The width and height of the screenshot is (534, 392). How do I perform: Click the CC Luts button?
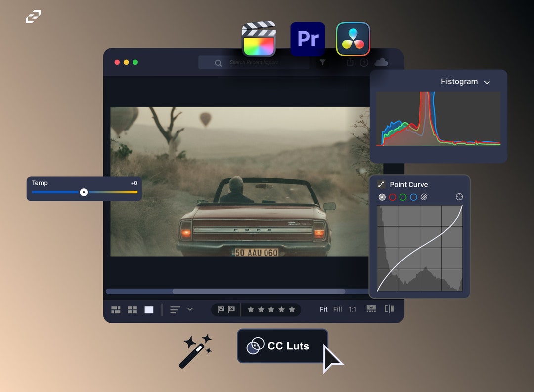coord(282,346)
